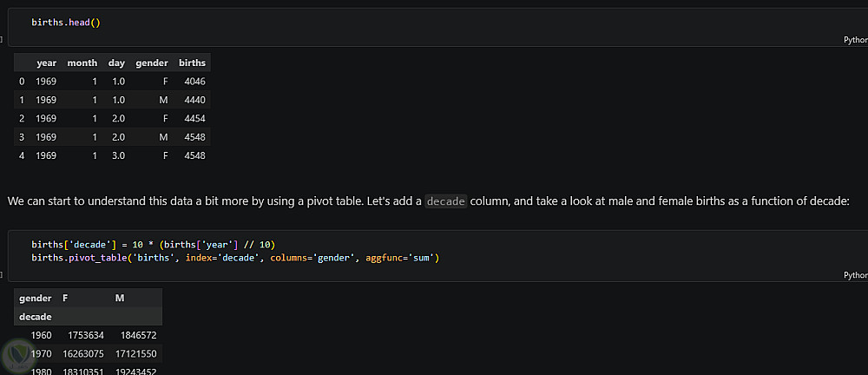Select the 'gender' column header in first table

point(151,62)
